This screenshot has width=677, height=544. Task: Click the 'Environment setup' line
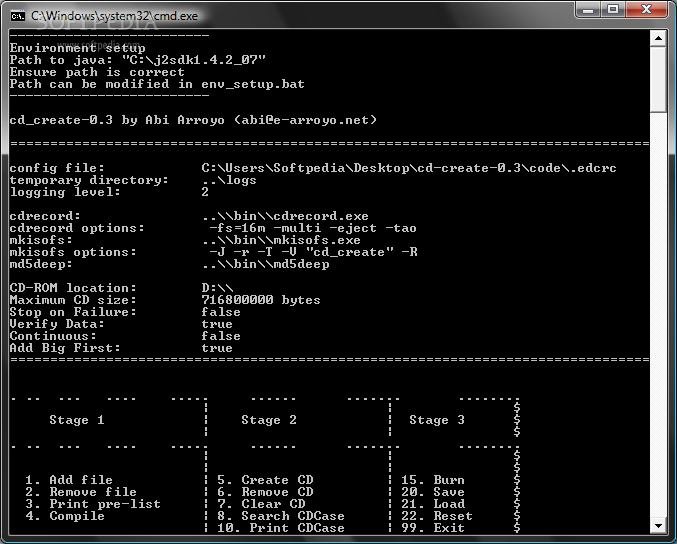click(77, 48)
